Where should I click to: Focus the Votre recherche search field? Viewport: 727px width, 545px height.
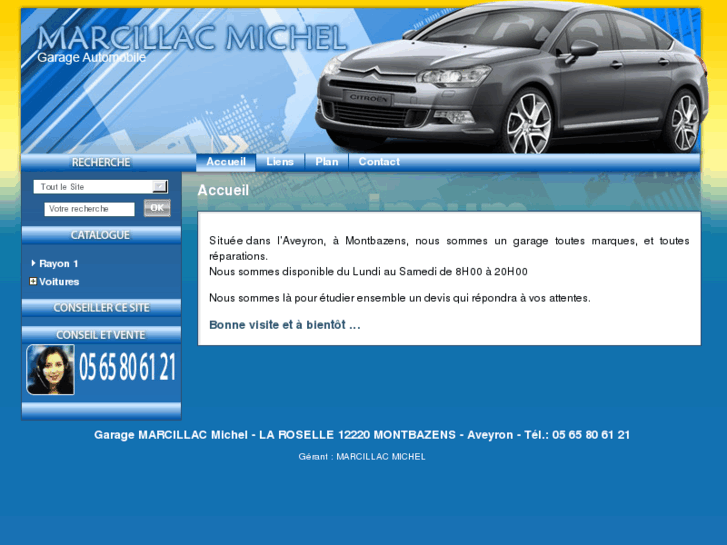pos(89,209)
